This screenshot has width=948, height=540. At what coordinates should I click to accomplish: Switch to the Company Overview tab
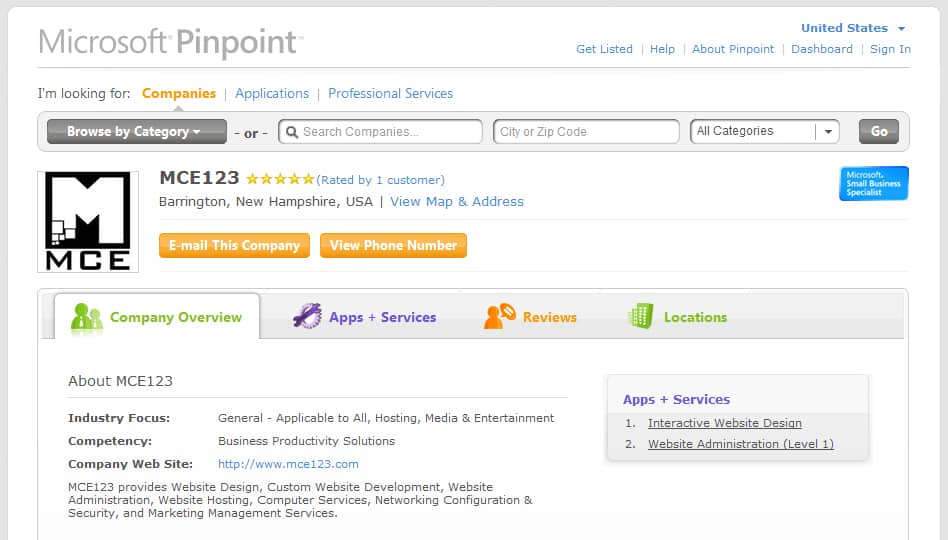157,317
